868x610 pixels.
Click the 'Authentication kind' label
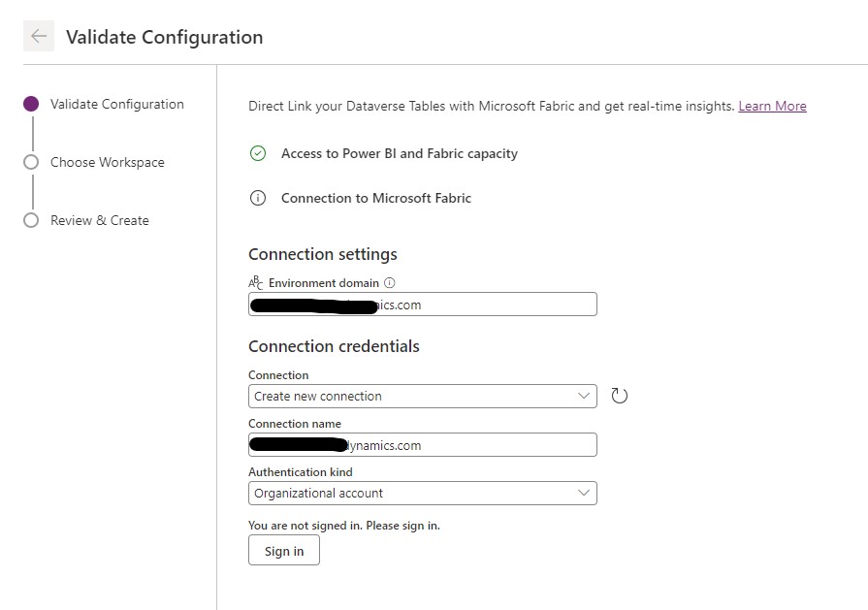(x=301, y=472)
